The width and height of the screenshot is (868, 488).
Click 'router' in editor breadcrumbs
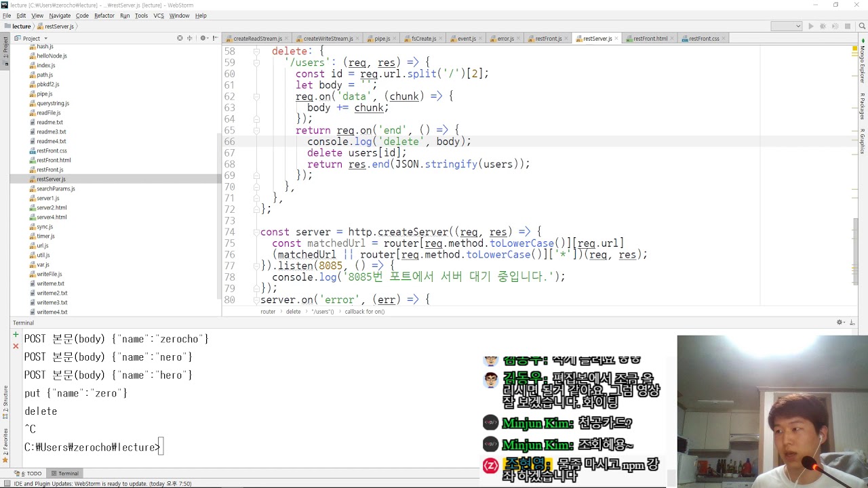pos(268,312)
